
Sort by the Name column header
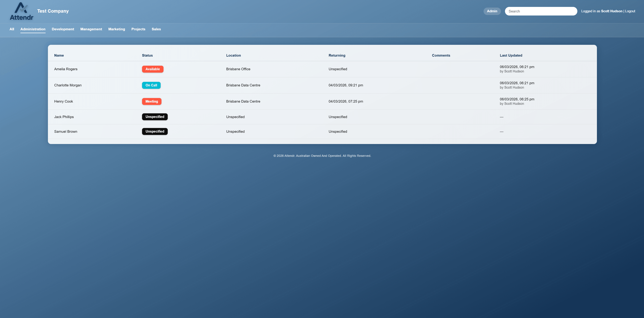(x=59, y=55)
